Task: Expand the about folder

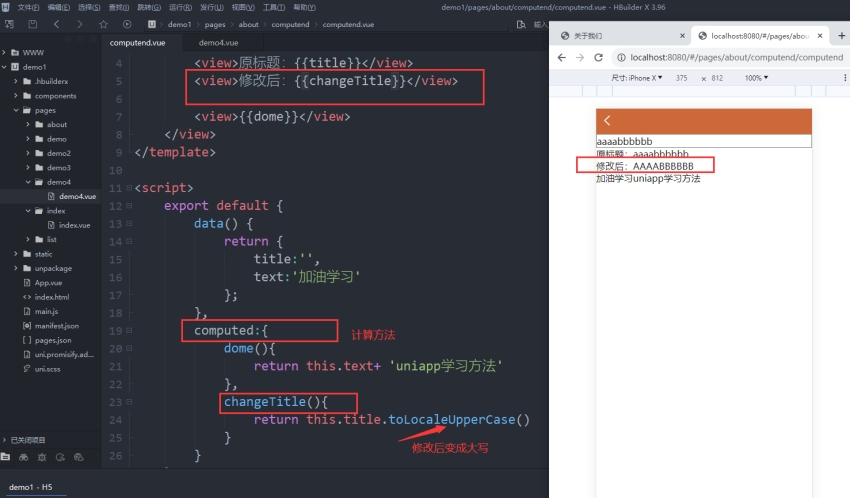Action: coord(28,125)
